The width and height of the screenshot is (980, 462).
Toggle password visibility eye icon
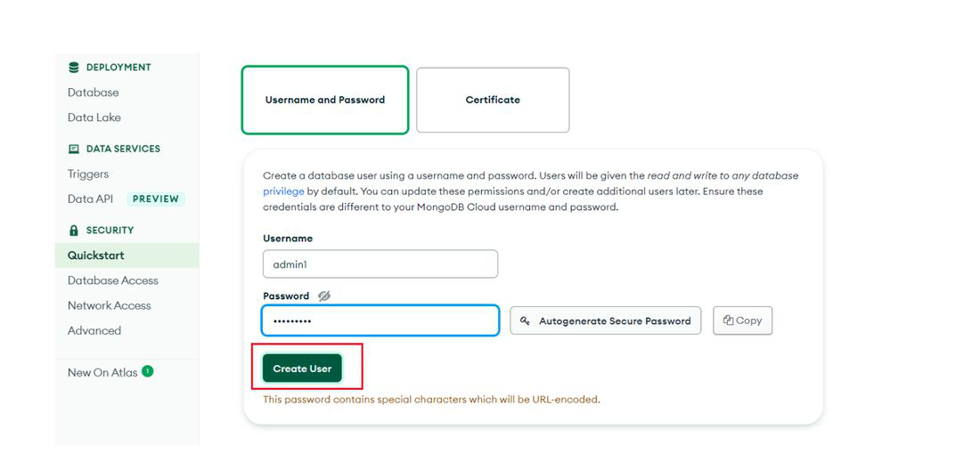pos(324,296)
